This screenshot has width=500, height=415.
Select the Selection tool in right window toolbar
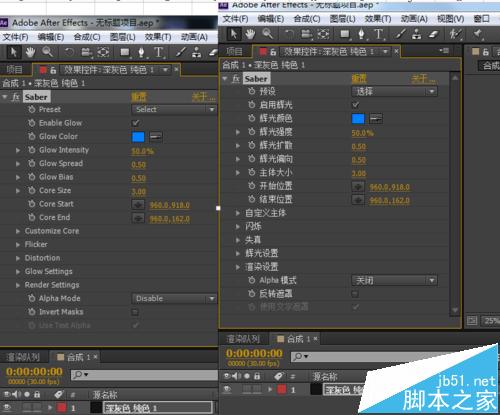(234, 34)
